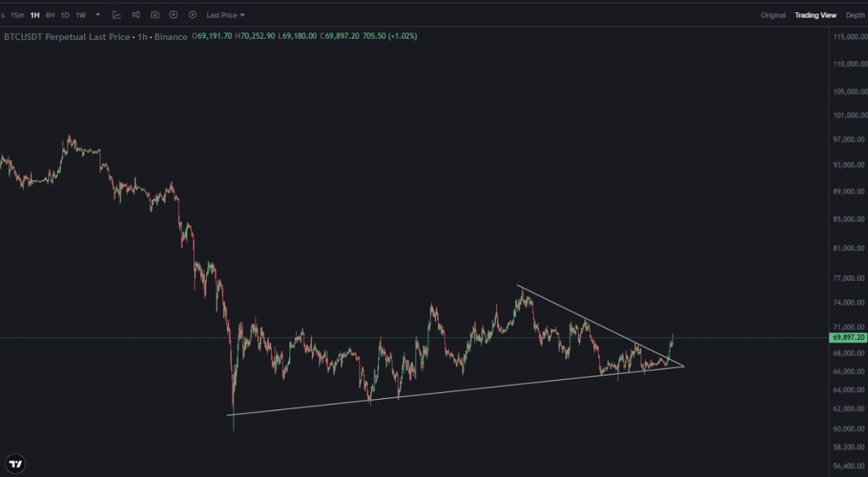Switch to the Original chart tab
The height and width of the screenshot is (477, 868).
coord(773,15)
